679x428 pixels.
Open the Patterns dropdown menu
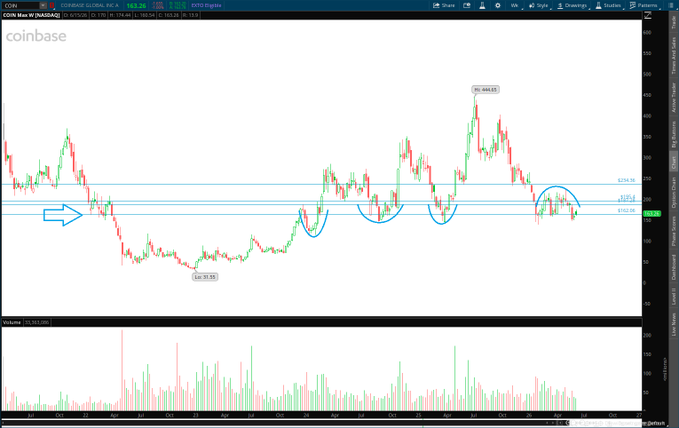[x=644, y=5]
